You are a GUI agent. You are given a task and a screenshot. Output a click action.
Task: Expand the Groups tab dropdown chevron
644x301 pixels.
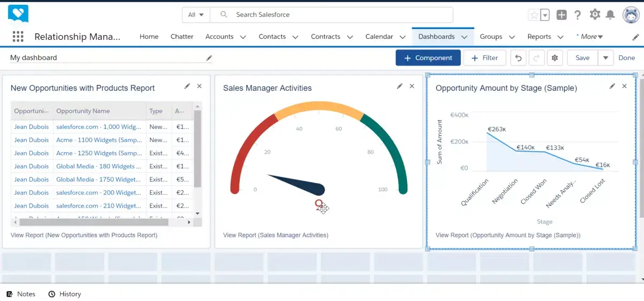tap(511, 37)
